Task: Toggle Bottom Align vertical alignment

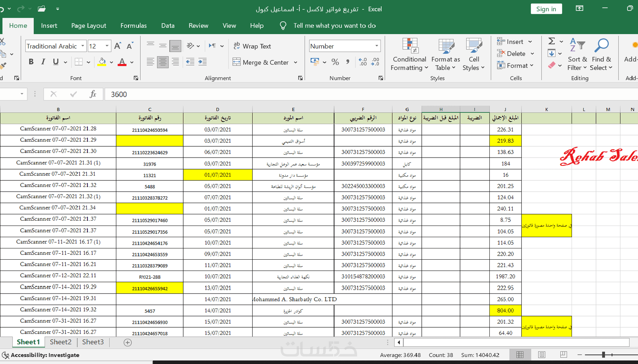Action: [x=175, y=46]
